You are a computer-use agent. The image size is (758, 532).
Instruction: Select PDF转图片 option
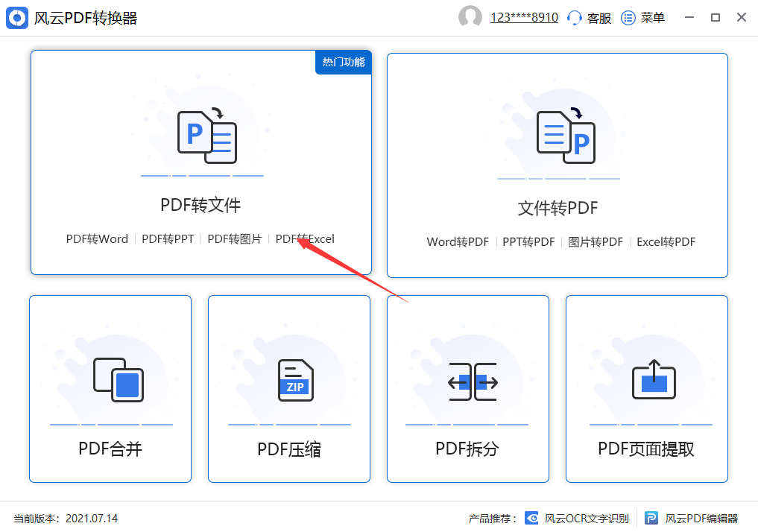click(235, 239)
